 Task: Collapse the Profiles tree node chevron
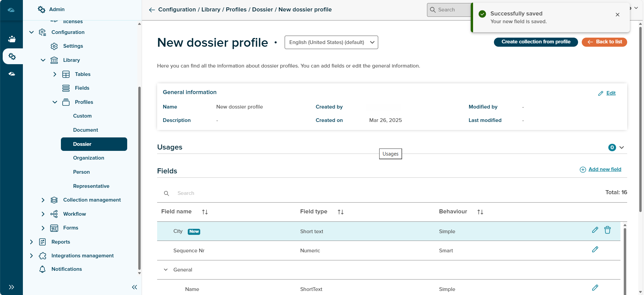point(55,102)
